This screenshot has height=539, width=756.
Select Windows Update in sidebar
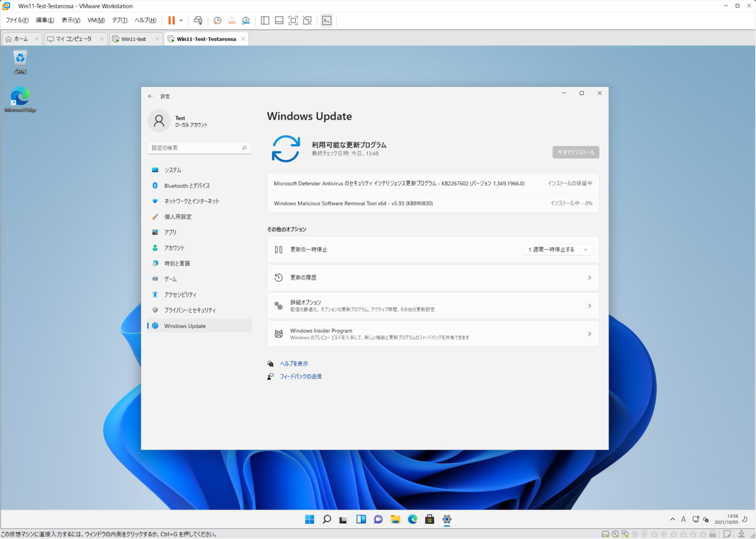(x=200, y=326)
